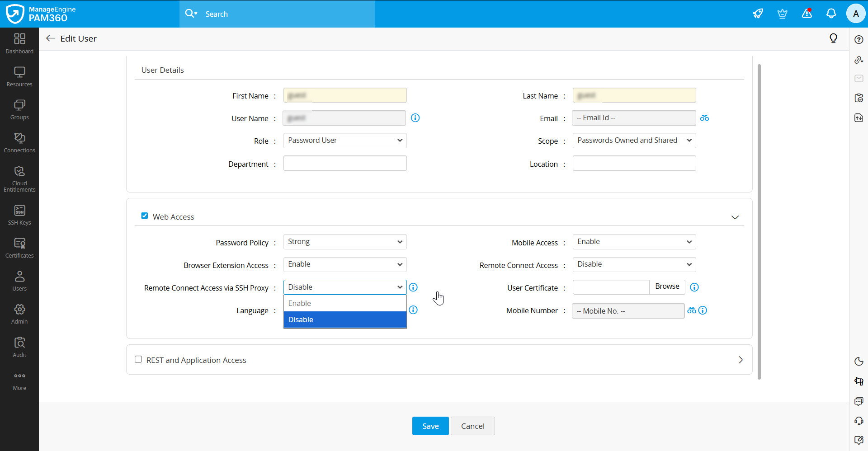The width and height of the screenshot is (868, 451).
Task: Open the Mobile Access dropdown
Action: [x=634, y=242]
